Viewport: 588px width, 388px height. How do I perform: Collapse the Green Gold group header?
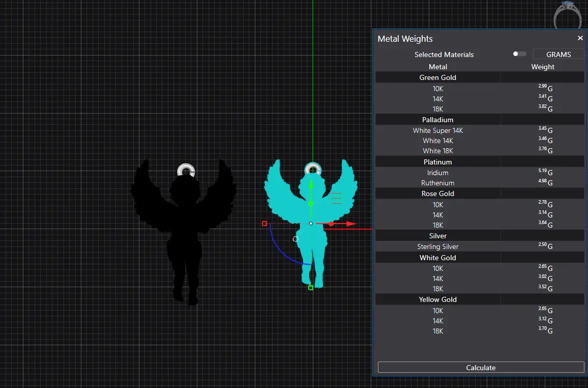click(x=437, y=77)
